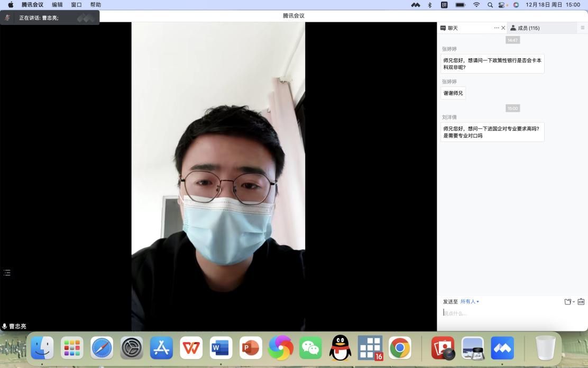Click 刘洋倩's message about 国企 requirements
This screenshot has width=588, height=368.
click(x=492, y=132)
